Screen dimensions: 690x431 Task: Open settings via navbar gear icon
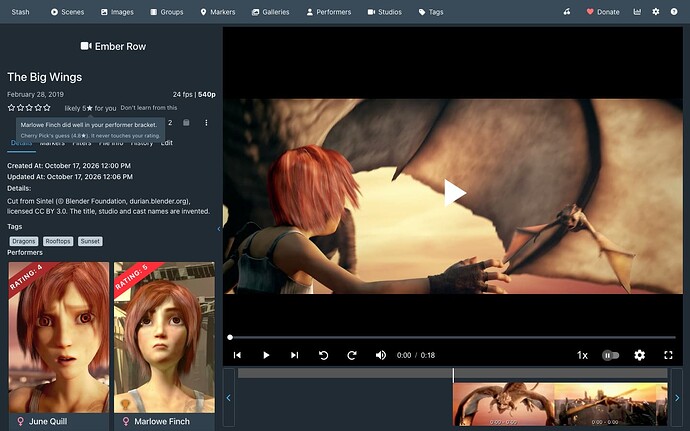(x=656, y=12)
